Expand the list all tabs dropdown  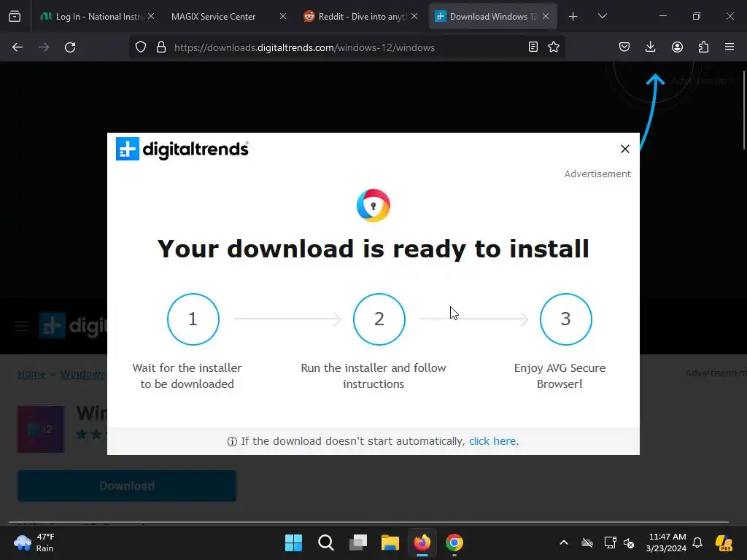coord(602,17)
